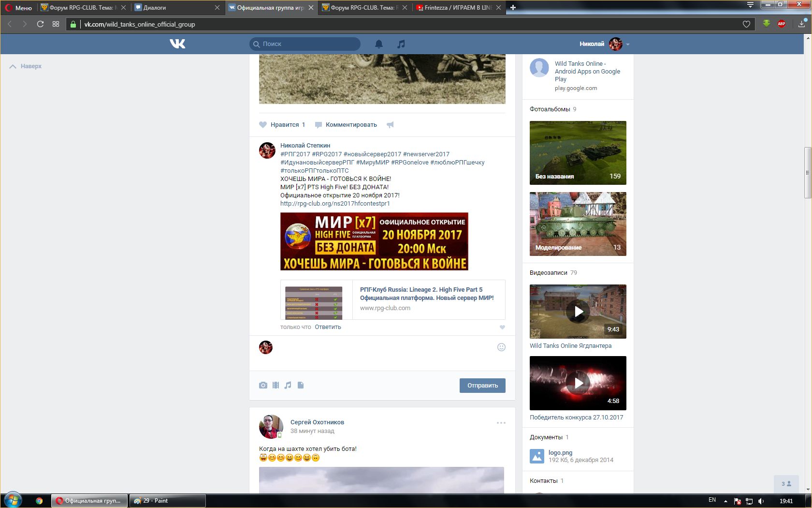Expand the Николай profile menu
The height and width of the screenshot is (508, 812).
click(605, 44)
